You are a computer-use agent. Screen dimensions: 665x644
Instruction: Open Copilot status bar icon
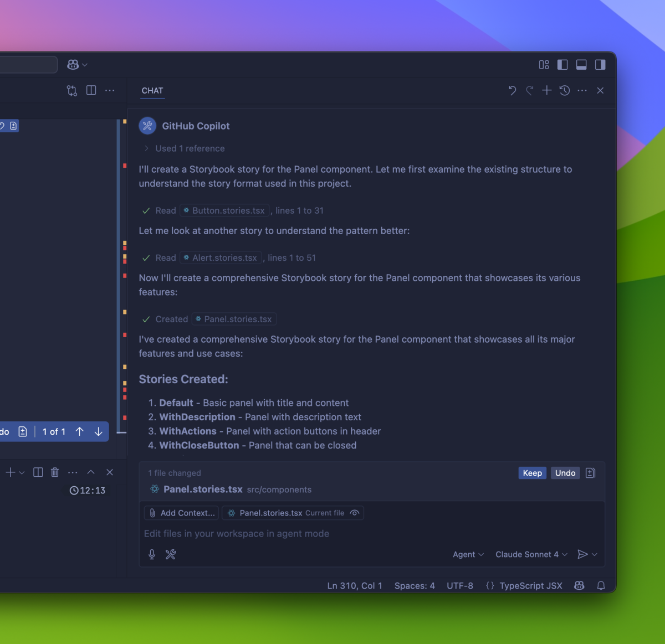pyautogui.click(x=580, y=586)
